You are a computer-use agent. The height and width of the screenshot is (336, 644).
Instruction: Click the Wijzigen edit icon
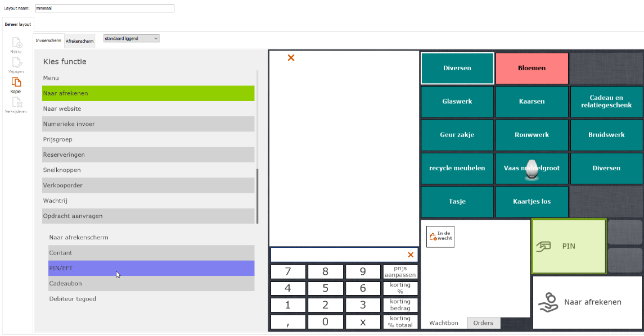click(16, 62)
